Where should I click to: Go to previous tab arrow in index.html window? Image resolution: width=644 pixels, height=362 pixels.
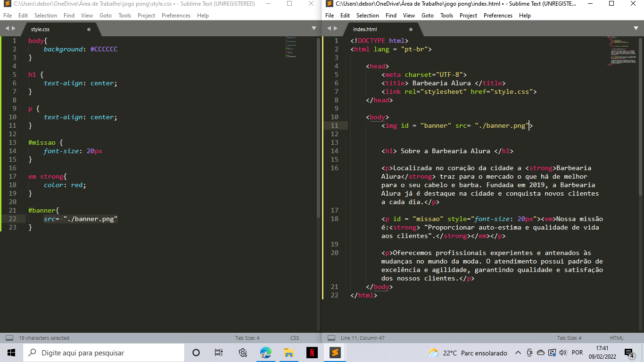[329, 29]
